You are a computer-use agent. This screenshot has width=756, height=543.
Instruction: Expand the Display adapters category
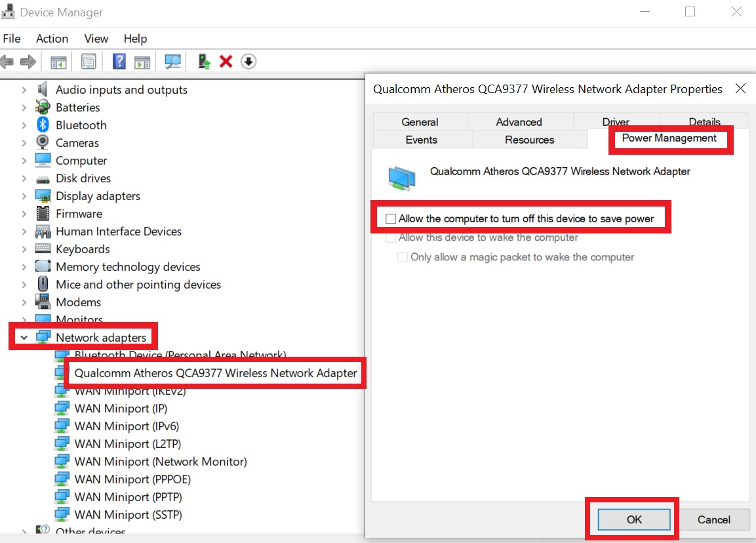pos(23,195)
